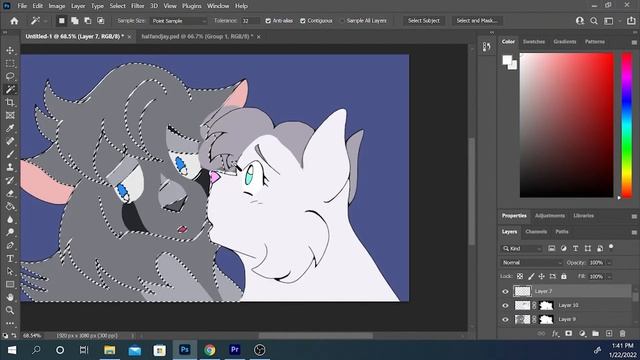This screenshot has width=640, height=360.
Task: Select the Eraser tool
Action: (10, 193)
